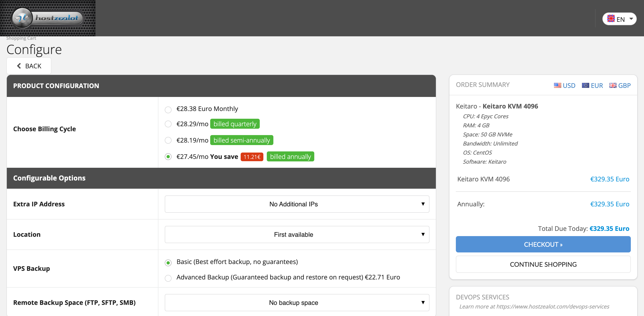The height and width of the screenshot is (316, 644).
Task: Click the devops-services learn more text
Action: point(534,307)
